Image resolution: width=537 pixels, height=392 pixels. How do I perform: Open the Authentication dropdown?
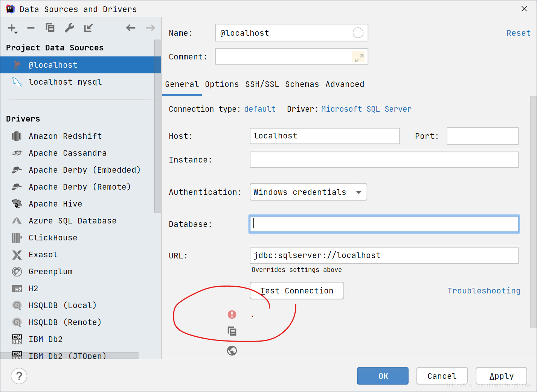(x=308, y=192)
